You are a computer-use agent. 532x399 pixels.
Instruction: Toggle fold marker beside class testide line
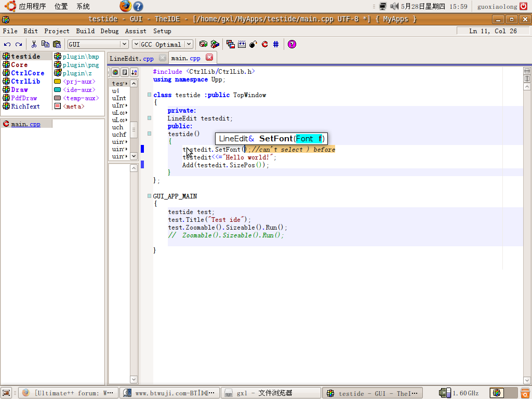pyautogui.click(x=149, y=95)
